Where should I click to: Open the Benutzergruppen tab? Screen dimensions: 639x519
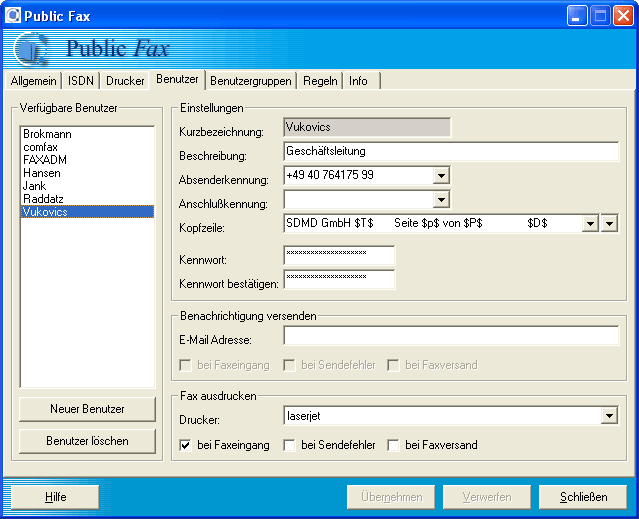[x=251, y=81]
